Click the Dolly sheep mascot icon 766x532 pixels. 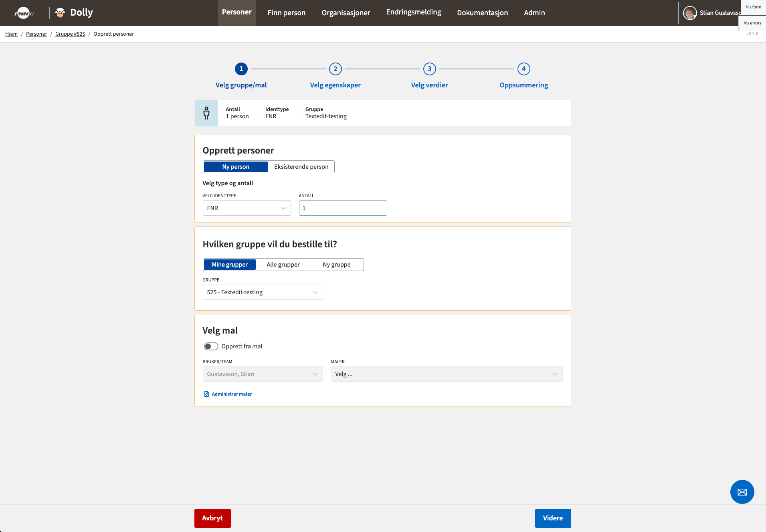[60, 13]
